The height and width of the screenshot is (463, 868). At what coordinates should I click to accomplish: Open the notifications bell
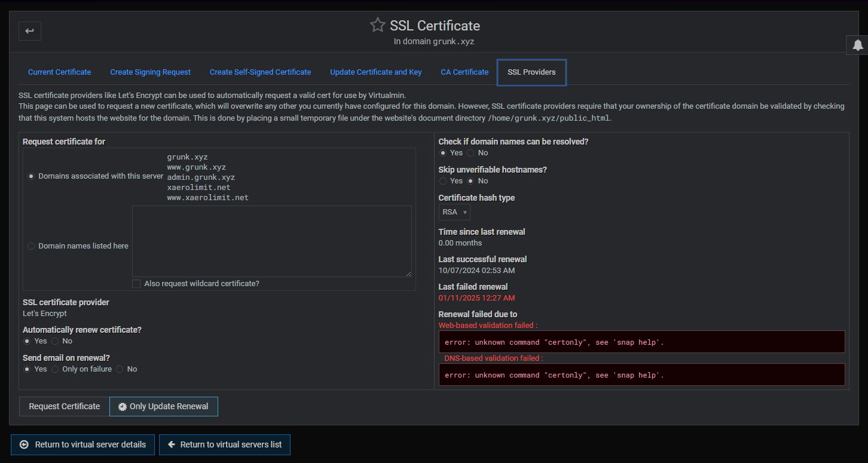coord(857,45)
